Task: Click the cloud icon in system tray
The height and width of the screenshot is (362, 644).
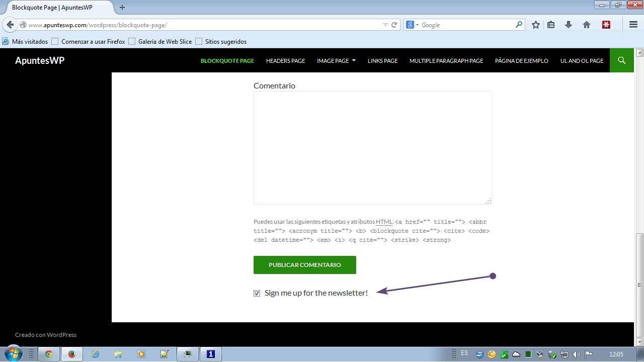Action: 516,354
